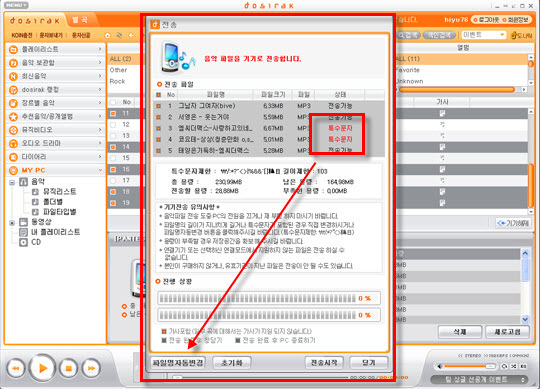The width and height of the screenshot is (540, 389).
Task: Click the 새로고침 refresh button
Action: point(507,332)
